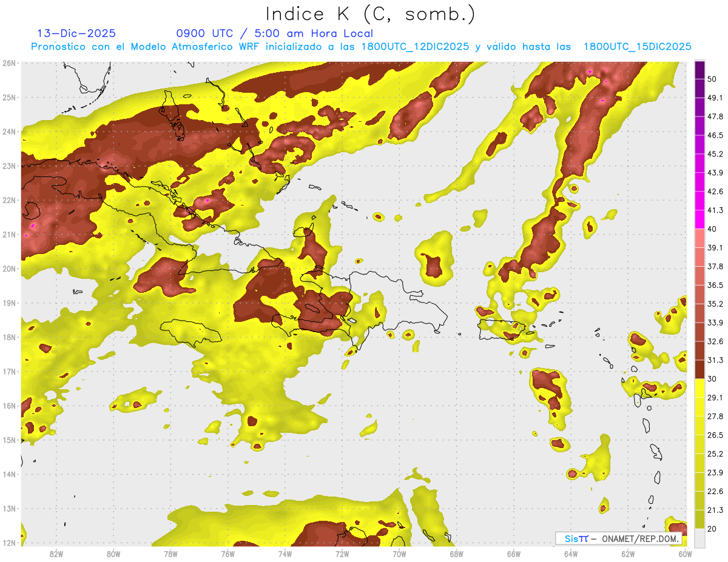Click the "50" color scale value

point(712,79)
